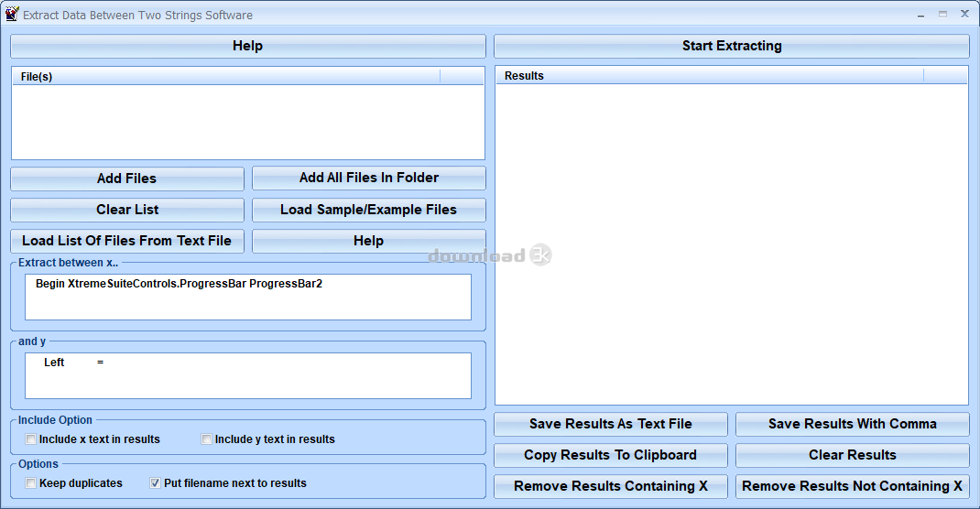The width and height of the screenshot is (980, 509).
Task: Load Sample/Example Files
Action: click(x=369, y=210)
